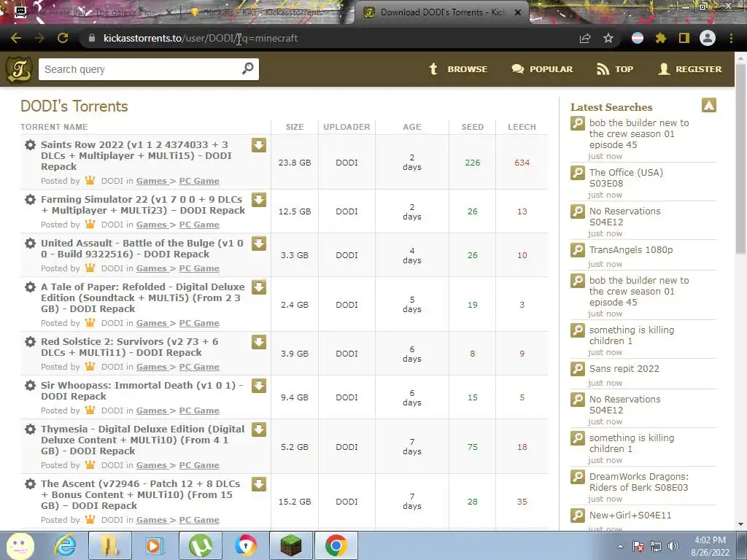Open the BROWSE menu item
The height and width of the screenshot is (560, 747).
pos(458,69)
